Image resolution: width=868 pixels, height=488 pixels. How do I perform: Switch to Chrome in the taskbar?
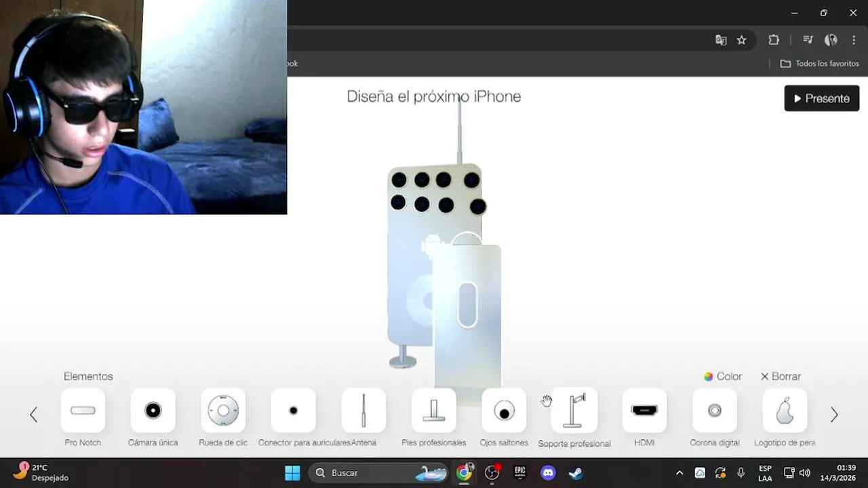point(465,472)
